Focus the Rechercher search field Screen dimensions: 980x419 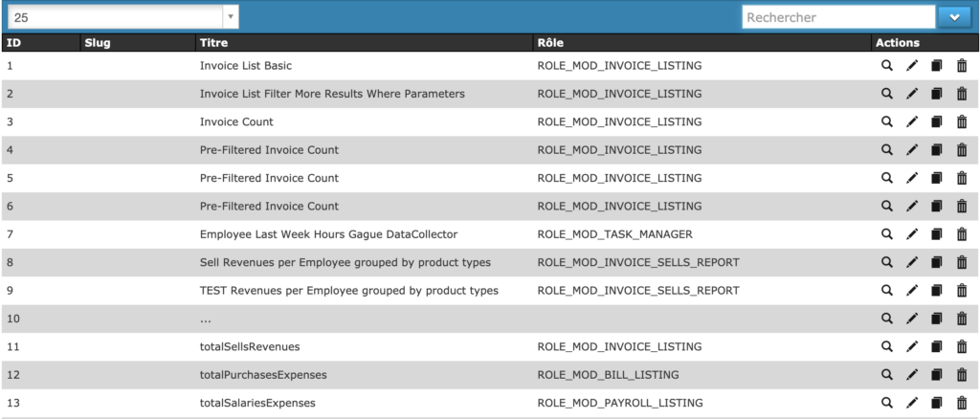click(x=837, y=17)
